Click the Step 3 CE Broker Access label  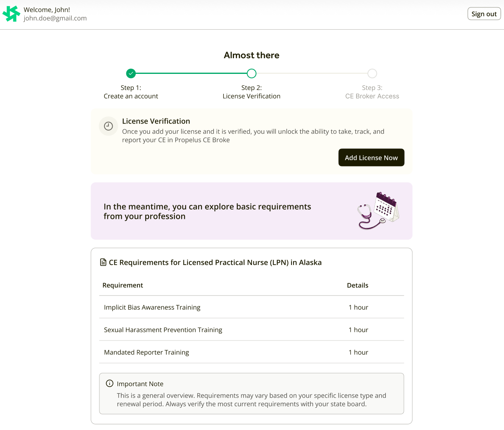click(x=372, y=92)
